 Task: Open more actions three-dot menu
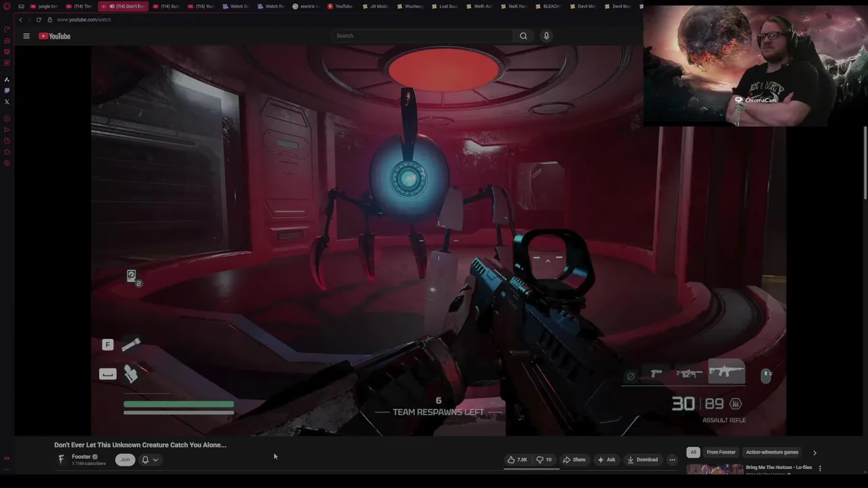tap(672, 460)
